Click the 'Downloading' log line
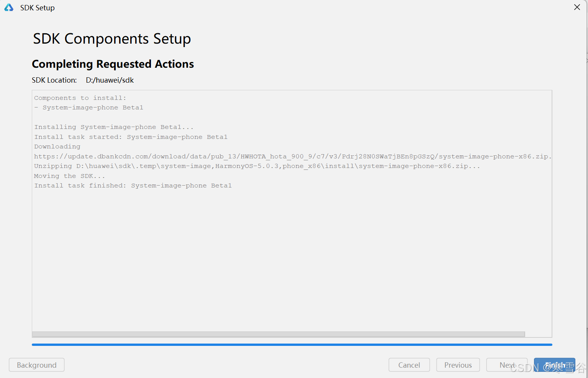588x378 pixels. 57,147
